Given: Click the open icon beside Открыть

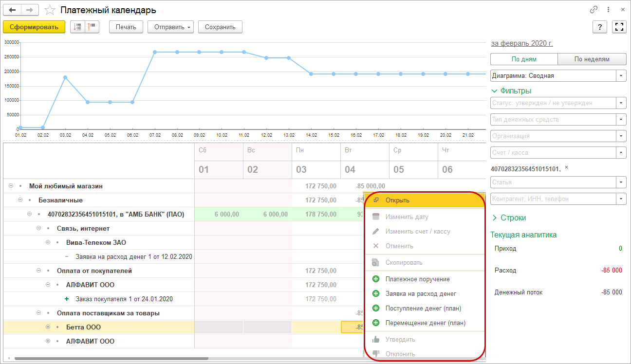Looking at the screenshot, I should pos(376,200).
